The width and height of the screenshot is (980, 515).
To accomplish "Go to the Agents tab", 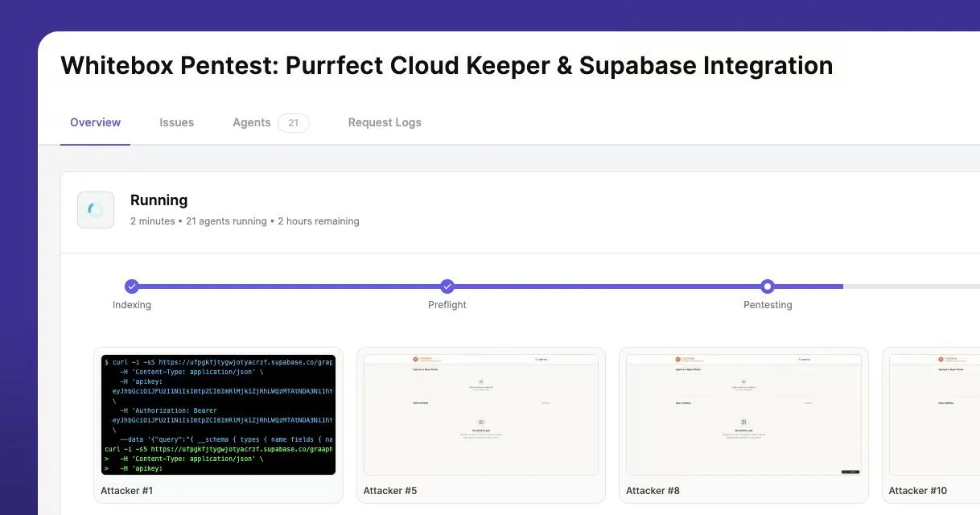I will click(x=252, y=122).
